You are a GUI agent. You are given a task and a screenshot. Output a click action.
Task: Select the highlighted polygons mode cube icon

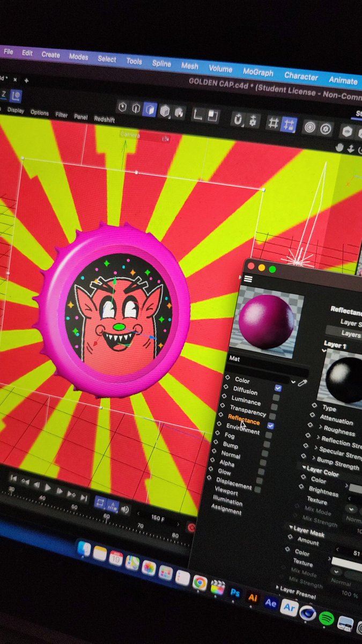pyautogui.click(x=150, y=108)
